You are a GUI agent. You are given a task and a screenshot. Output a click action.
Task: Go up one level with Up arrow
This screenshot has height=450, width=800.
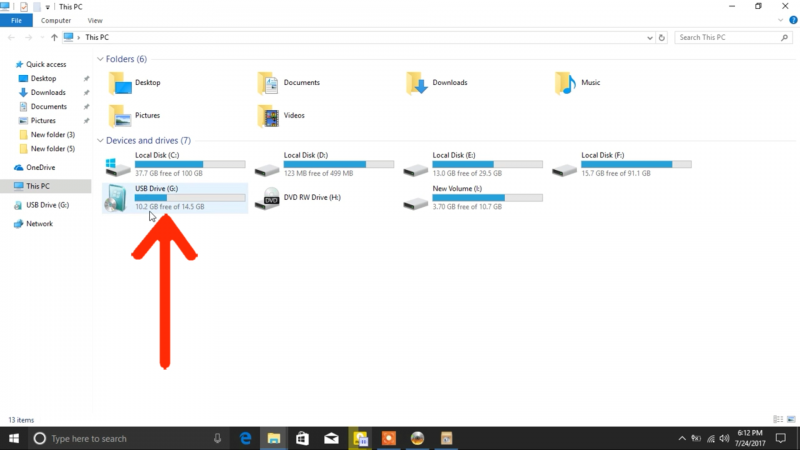pos(54,37)
